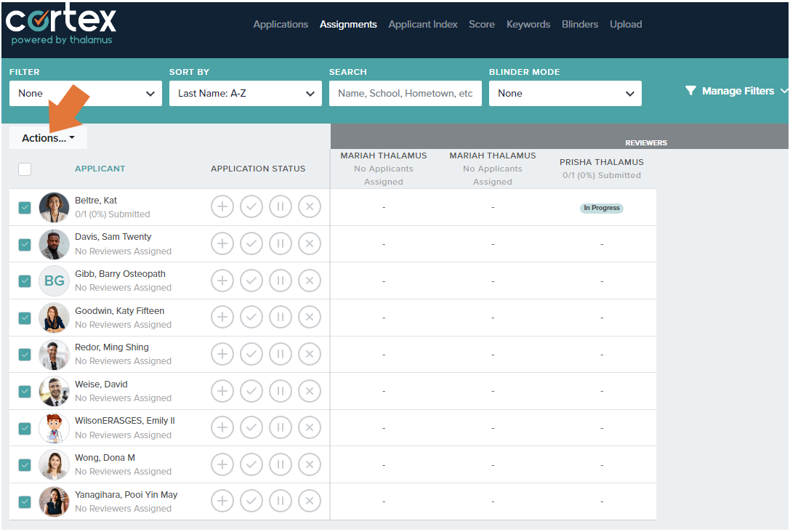790x532 pixels.
Task: Open the Actions dropdown menu
Action: point(48,137)
